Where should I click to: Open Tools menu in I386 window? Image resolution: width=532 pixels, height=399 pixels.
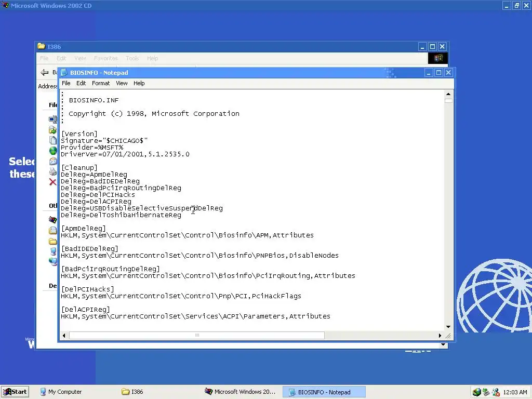pyautogui.click(x=132, y=58)
